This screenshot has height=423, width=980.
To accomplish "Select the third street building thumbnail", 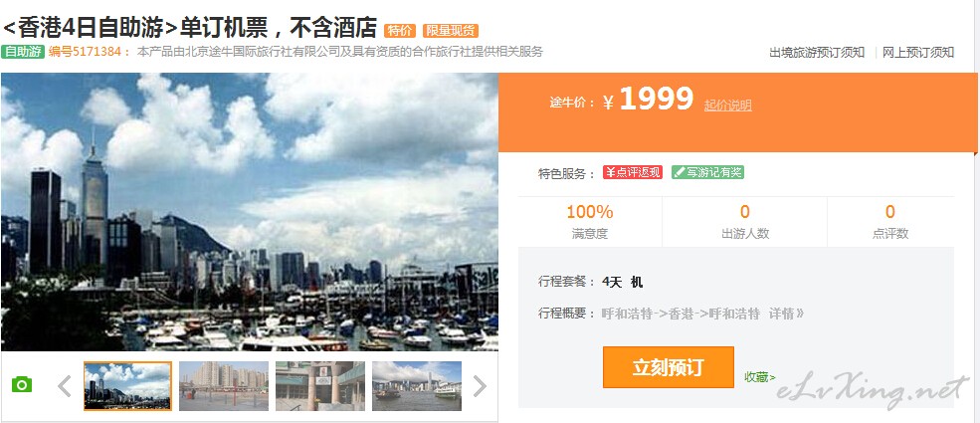I will [x=320, y=386].
